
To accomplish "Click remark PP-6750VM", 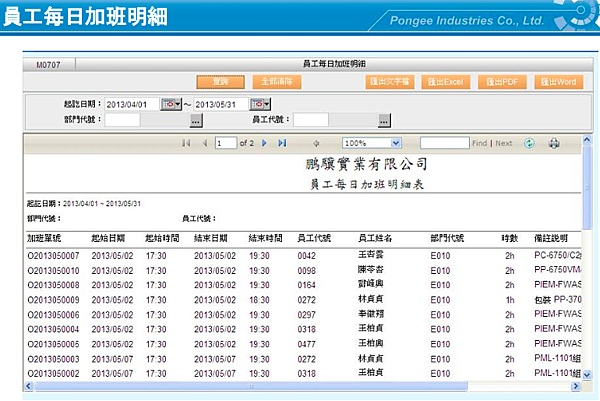I will pyautogui.click(x=558, y=270).
